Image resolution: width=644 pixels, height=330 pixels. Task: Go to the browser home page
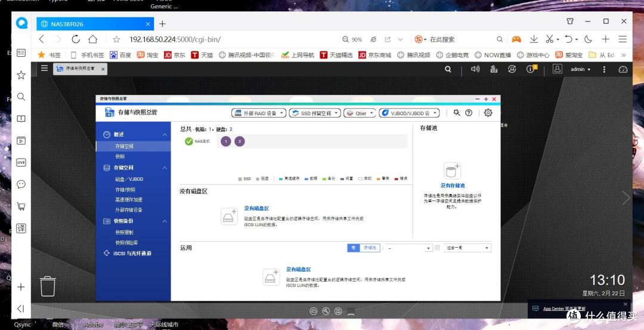click(x=93, y=39)
